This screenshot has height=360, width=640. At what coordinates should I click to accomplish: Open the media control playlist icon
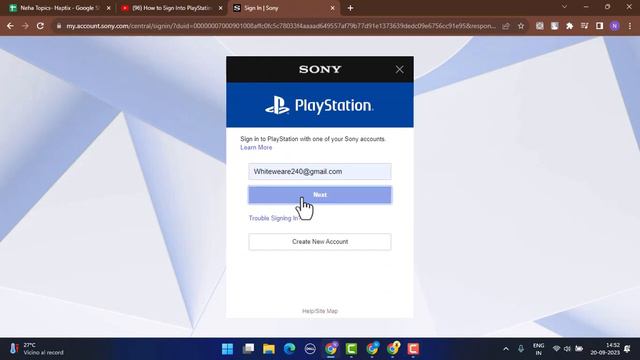[x=584, y=26]
